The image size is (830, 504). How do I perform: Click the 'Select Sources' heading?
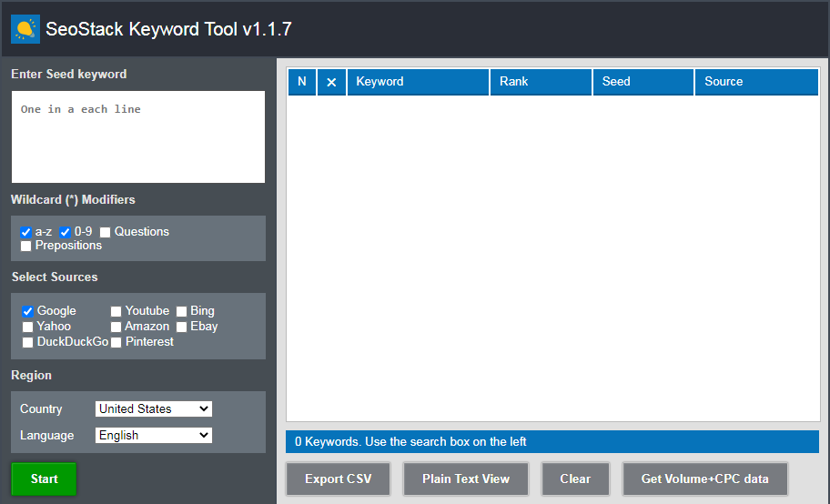(x=55, y=277)
